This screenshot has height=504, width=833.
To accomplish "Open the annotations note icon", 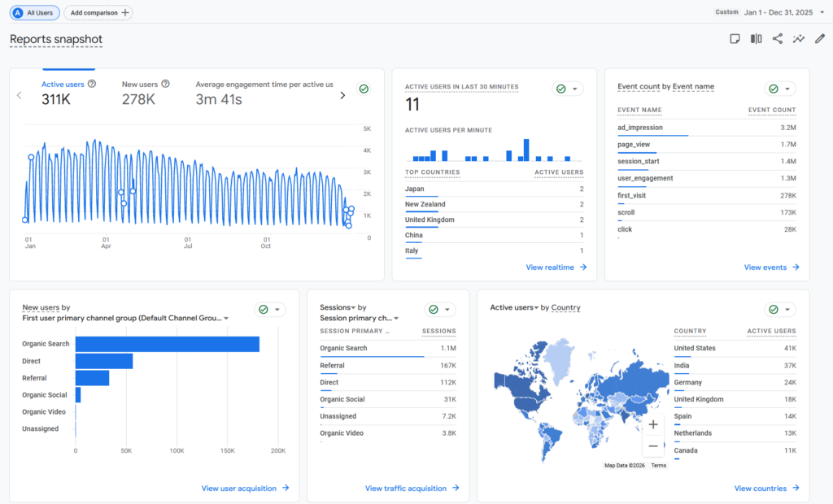I will coord(735,39).
